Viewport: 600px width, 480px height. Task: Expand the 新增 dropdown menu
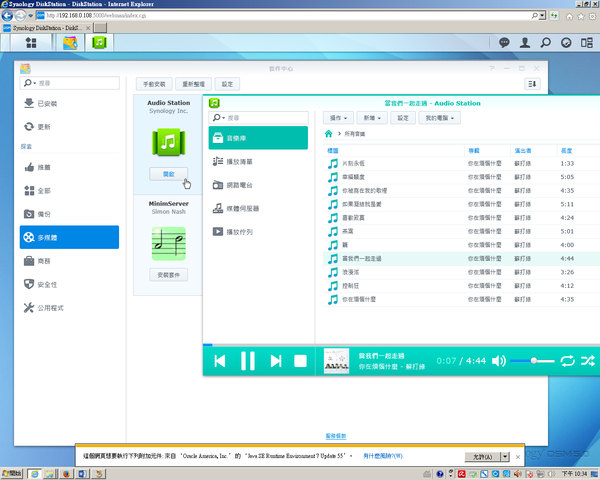click(x=372, y=117)
